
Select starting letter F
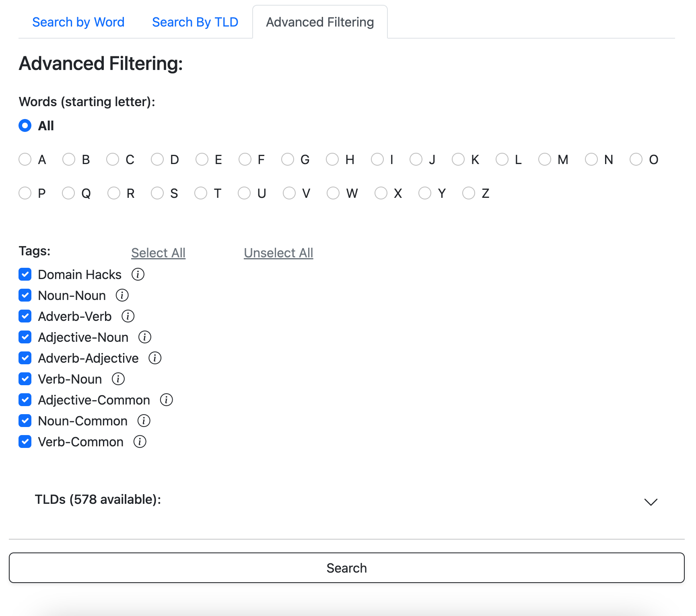coord(245,160)
